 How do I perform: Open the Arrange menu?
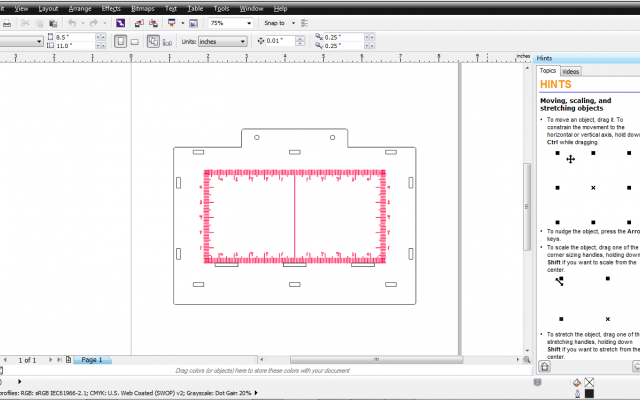tap(80, 9)
